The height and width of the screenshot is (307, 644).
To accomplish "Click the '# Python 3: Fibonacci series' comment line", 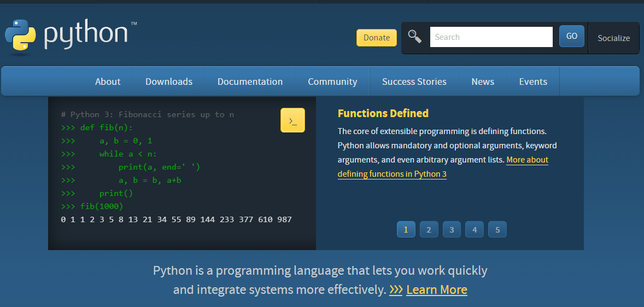I will (x=148, y=115).
